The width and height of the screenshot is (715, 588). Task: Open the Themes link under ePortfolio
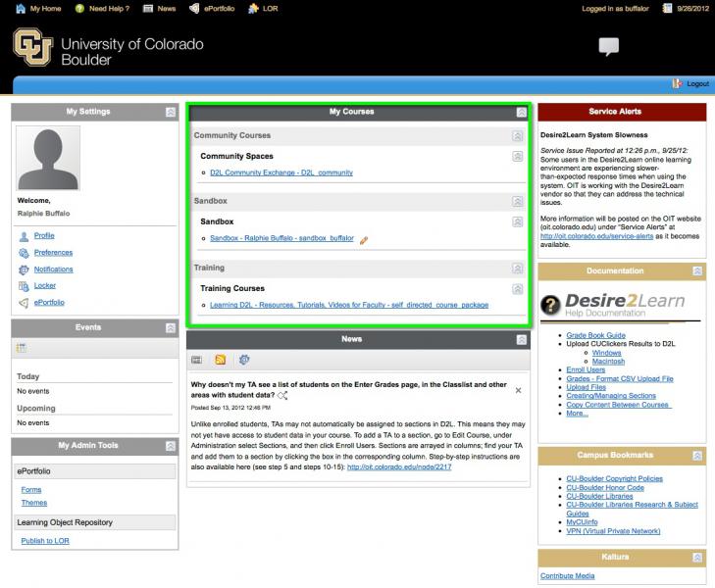point(33,503)
